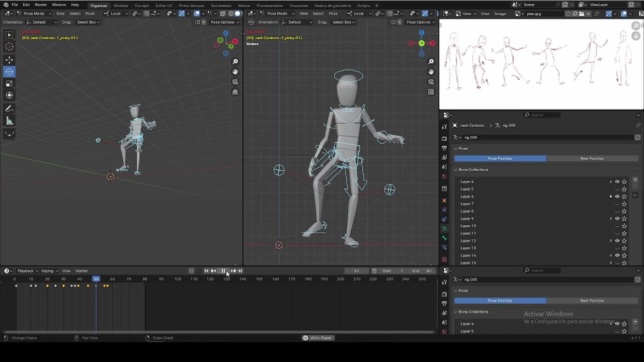Select the Transform tool in left toolbar
This screenshot has height=362, width=644.
(9, 95)
